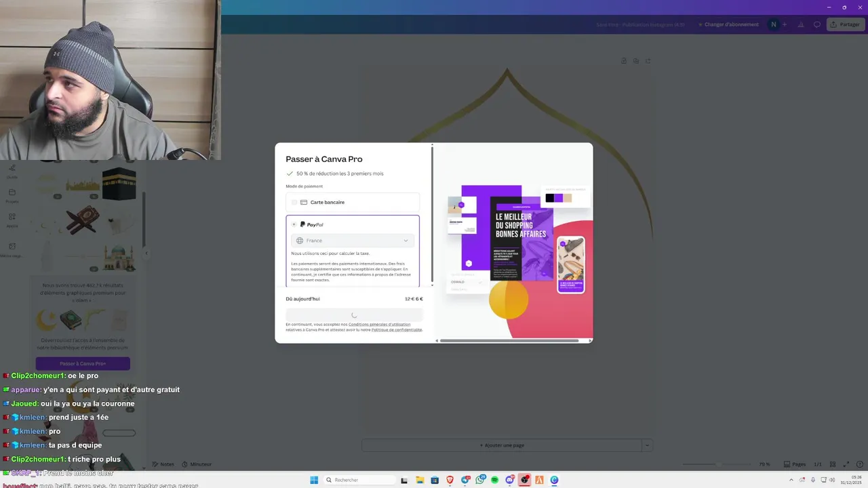Click the duplicate page icon above canvas

pyautogui.click(x=636, y=61)
